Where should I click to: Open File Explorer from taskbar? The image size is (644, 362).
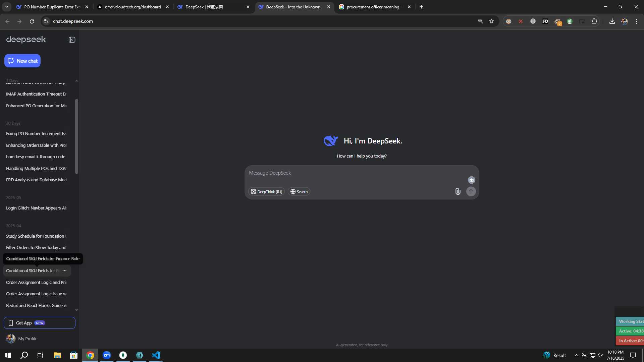tap(57, 355)
